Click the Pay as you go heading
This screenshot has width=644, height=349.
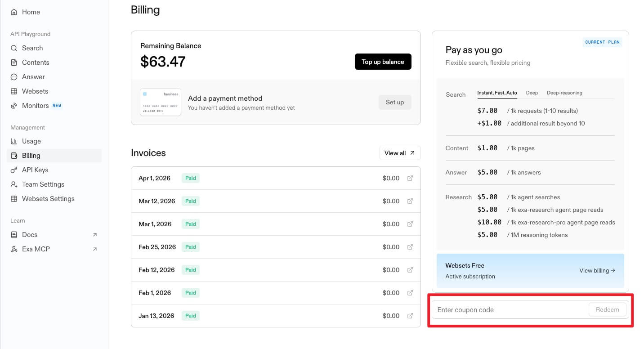click(x=474, y=50)
